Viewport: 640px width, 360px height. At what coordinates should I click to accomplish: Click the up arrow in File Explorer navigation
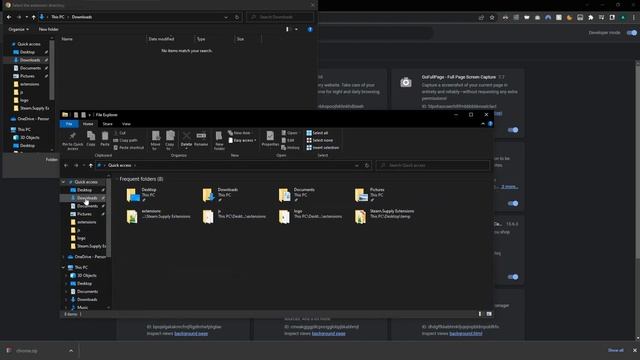click(91, 166)
